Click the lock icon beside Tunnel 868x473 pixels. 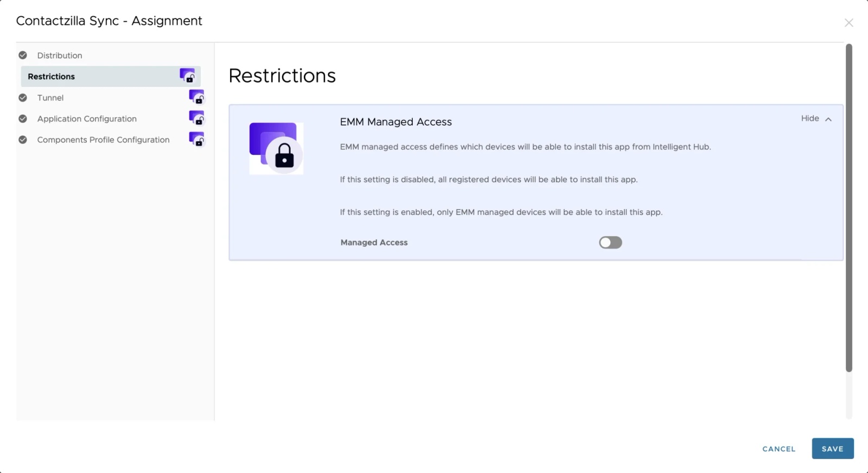[x=196, y=97]
